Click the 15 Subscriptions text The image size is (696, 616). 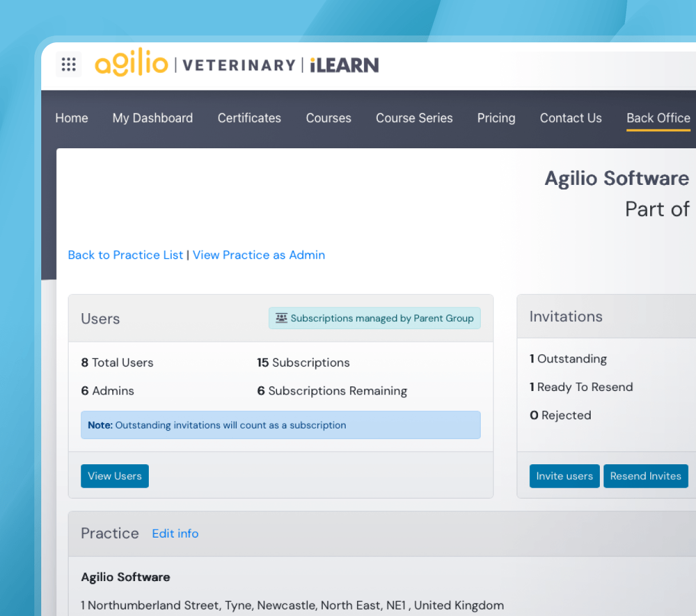pyautogui.click(x=303, y=362)
